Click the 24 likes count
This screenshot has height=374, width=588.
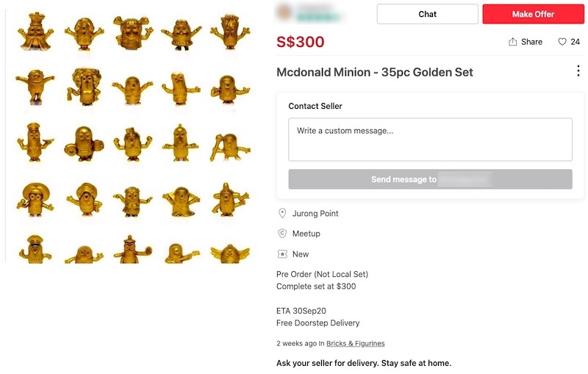click(x=575, y=42)
